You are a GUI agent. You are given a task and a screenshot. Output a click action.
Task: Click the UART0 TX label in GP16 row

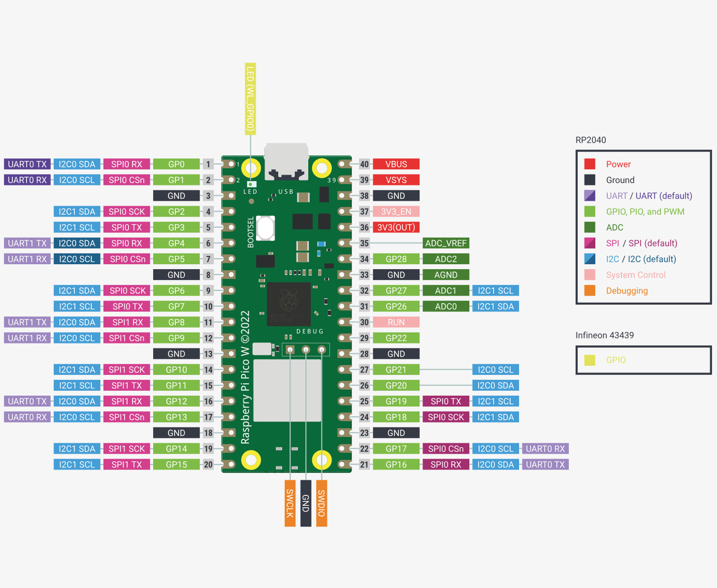(545, 465)
